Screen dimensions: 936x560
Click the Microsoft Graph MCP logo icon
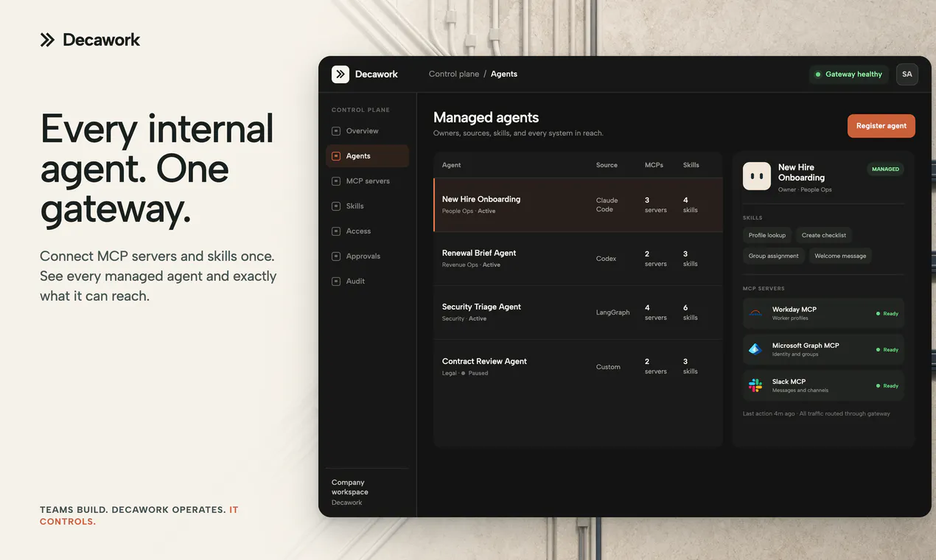[x=755, y=349]
